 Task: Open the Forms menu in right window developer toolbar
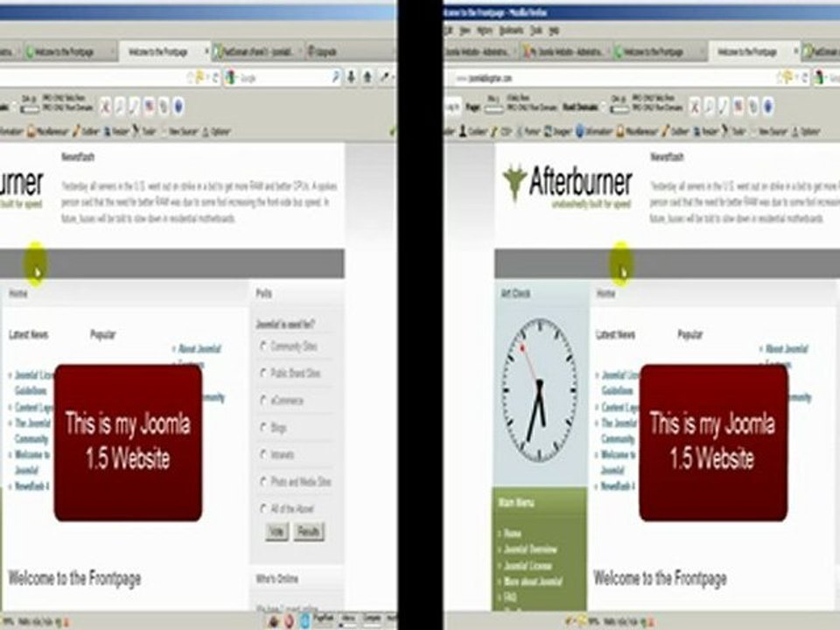[x=528, y=131]
